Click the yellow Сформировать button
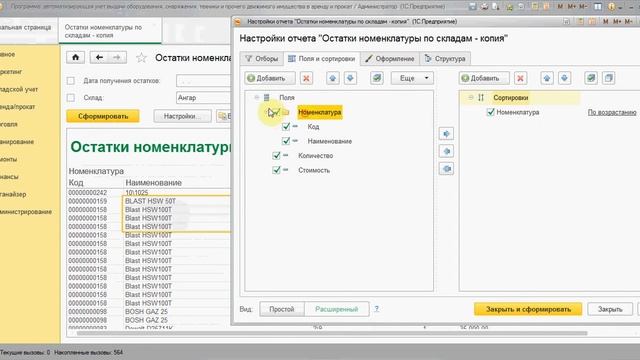640x360 pixels. [x=103, y=116]
